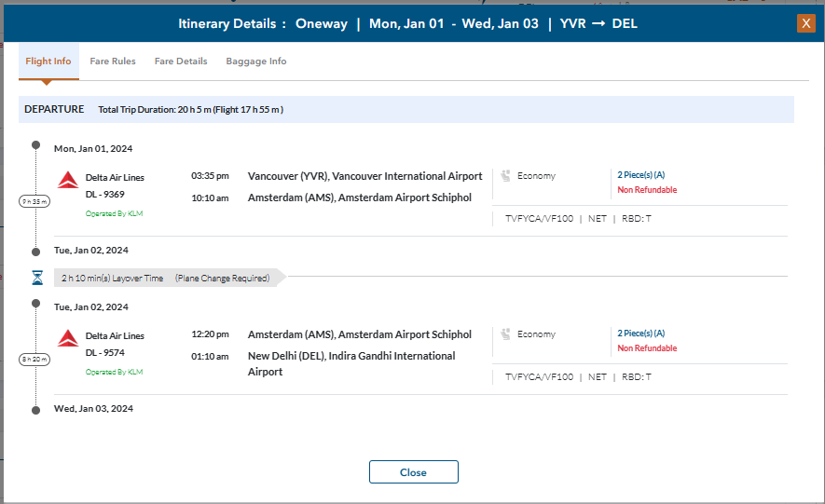
Task: Click the 2 h 10 min layover banner
Action: pos(166,278)
